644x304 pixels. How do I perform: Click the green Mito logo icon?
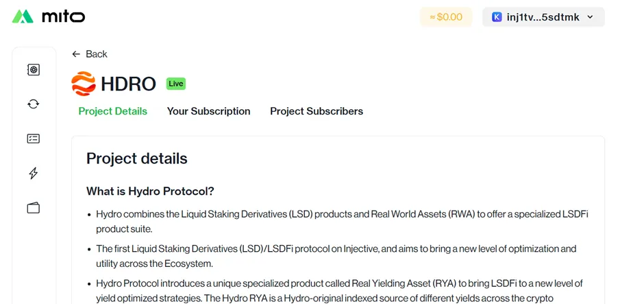pyautogui.click(x=23, y=16)
